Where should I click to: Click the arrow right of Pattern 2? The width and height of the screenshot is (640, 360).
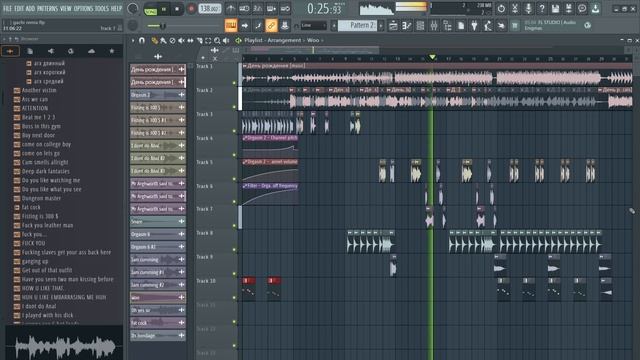pos(381,26)
